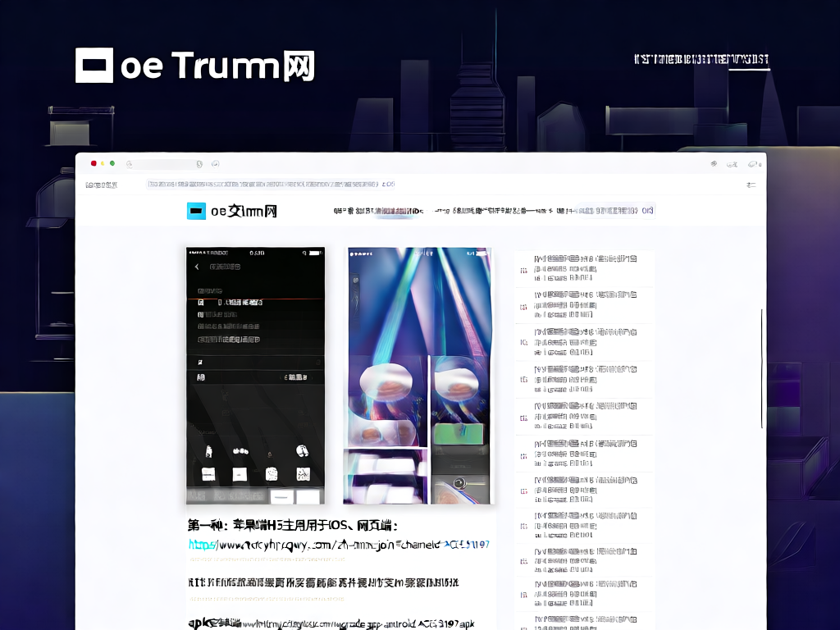Click the blue site logo in the page header
Screen dimensions: 840x630
197,211
